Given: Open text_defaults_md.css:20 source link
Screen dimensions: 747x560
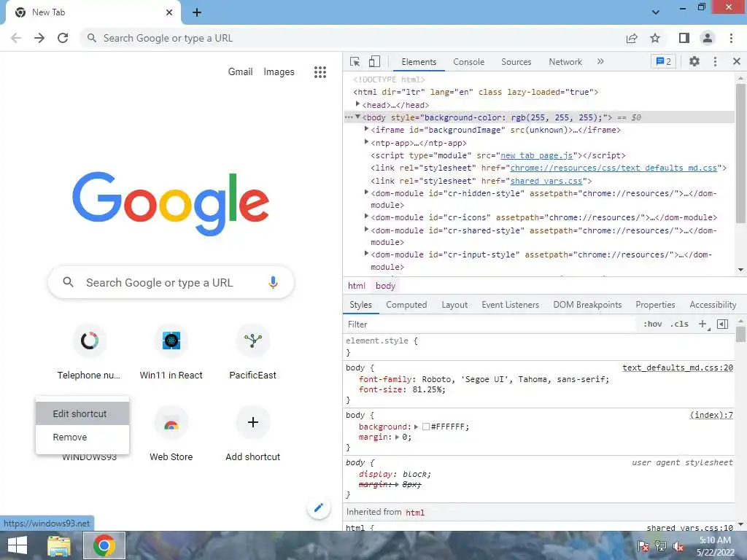Looking at the screenshot, I should (678, 367).
